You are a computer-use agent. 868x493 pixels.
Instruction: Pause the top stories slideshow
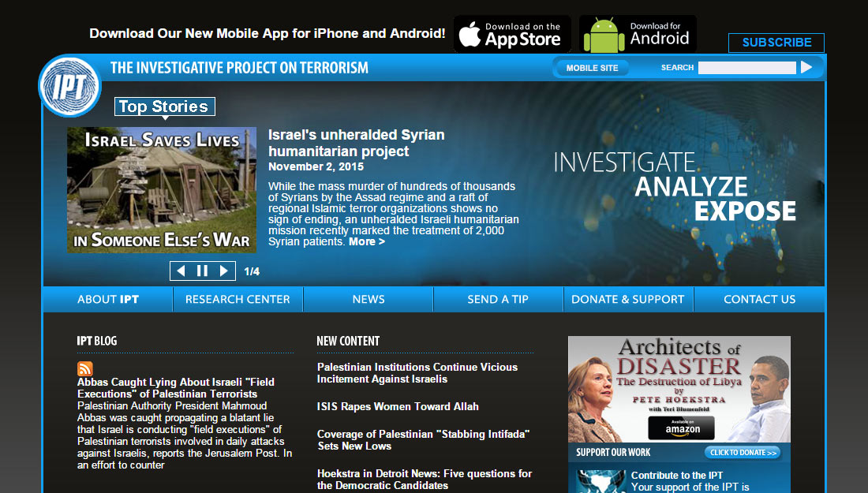click(202, 271)
